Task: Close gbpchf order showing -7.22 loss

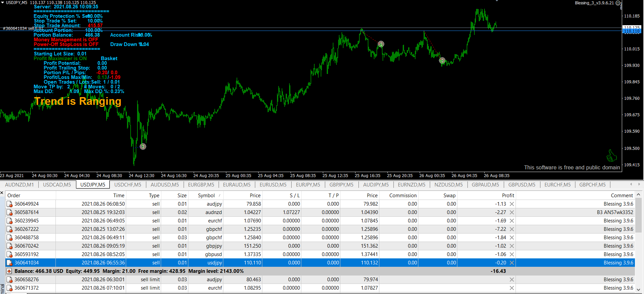Action: 512,229
